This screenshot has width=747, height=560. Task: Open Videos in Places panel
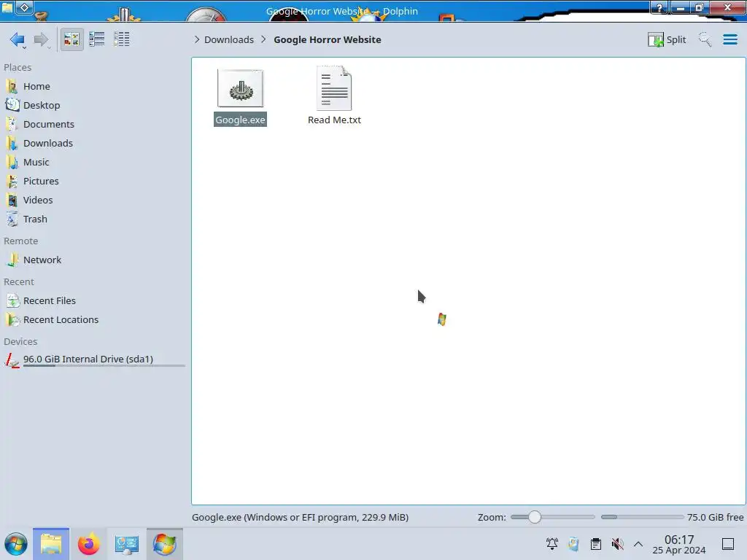tap(94, 201)
